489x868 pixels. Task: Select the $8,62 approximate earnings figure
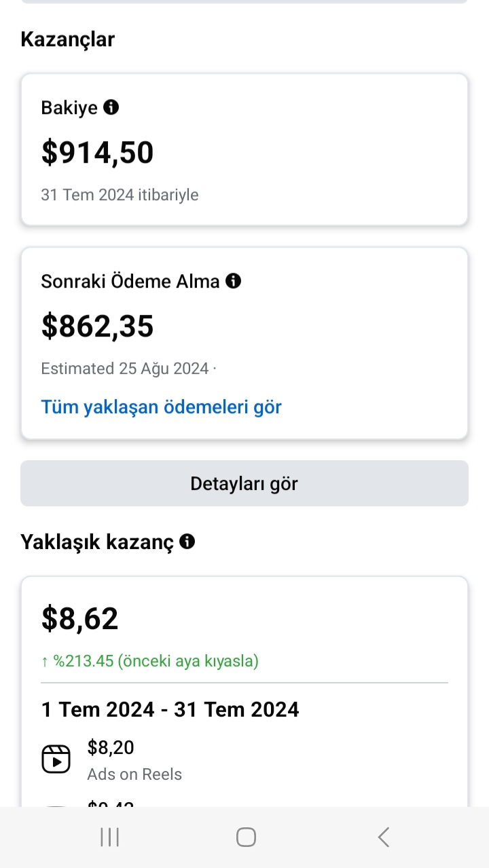point(80,618)
